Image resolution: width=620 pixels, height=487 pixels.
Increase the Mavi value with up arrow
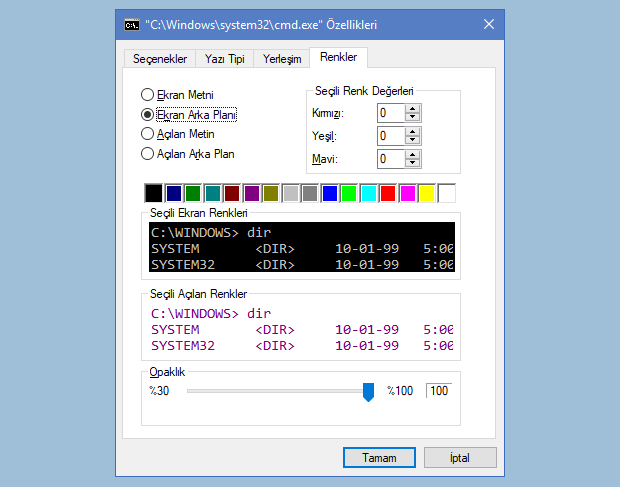click(x=412, y=155)
